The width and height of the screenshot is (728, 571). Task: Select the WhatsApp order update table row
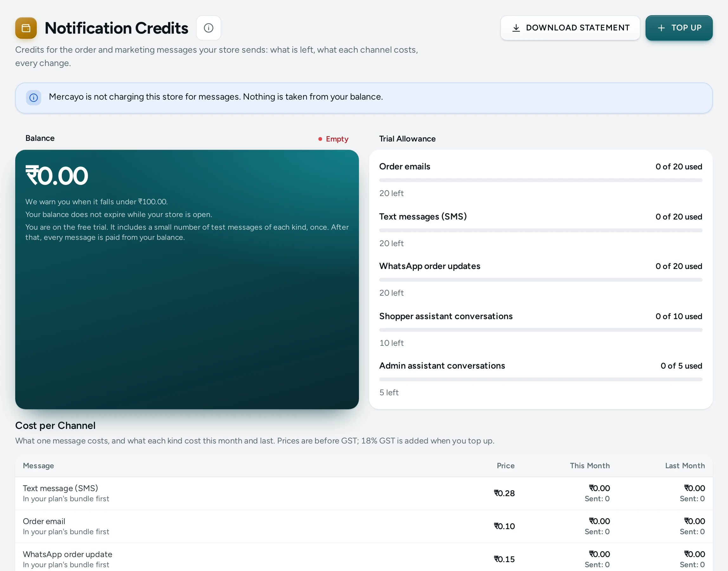(x=364, y=557)
